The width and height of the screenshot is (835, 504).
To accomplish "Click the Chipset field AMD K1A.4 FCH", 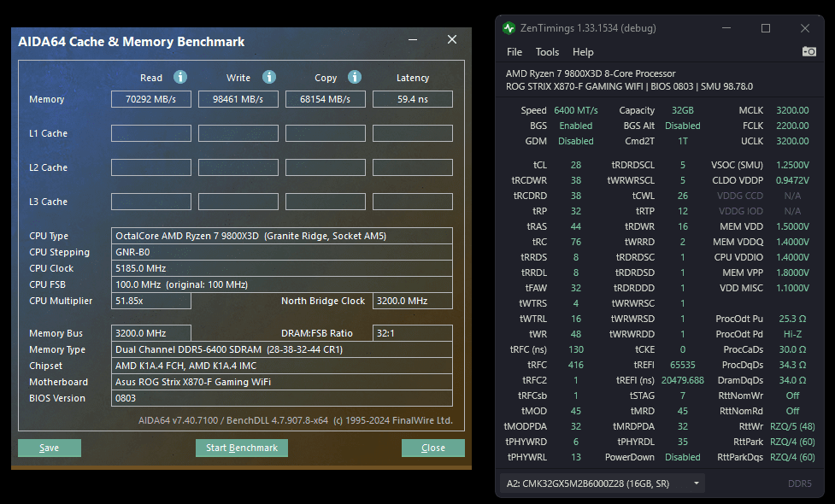I will tap(282, 366).
